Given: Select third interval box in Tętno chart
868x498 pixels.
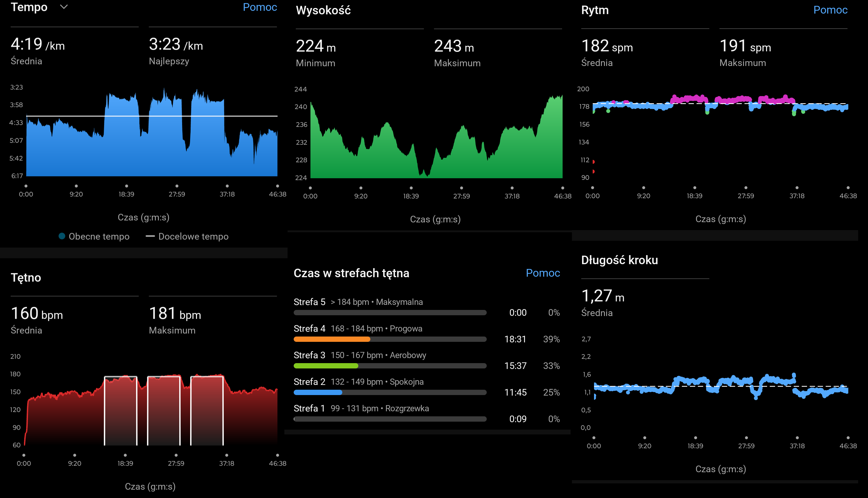Looking at the screenshot, I should 207,410.
